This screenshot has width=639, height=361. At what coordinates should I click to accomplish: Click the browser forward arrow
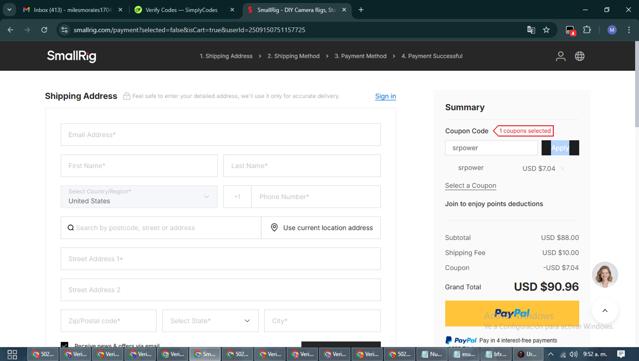[27, 30]
